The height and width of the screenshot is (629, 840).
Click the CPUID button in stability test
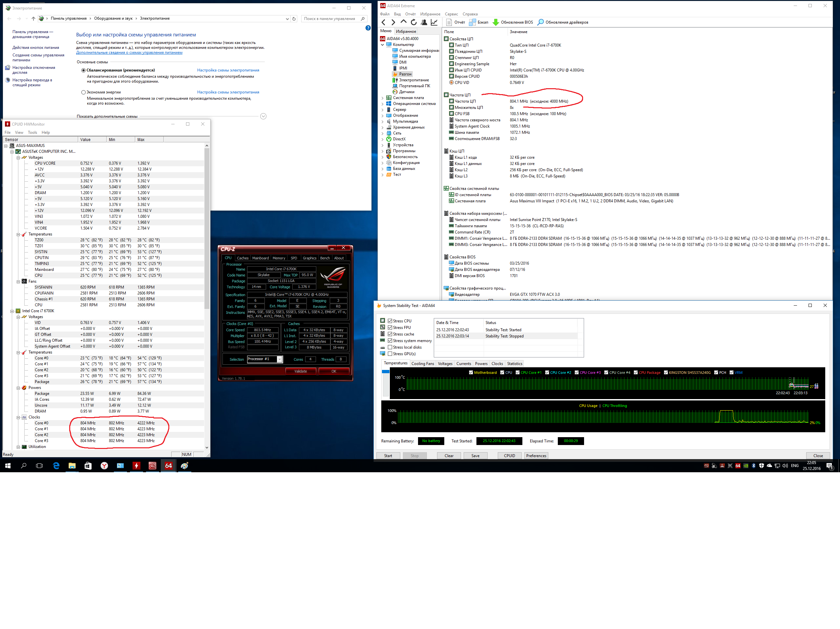[x=509, y=456]
